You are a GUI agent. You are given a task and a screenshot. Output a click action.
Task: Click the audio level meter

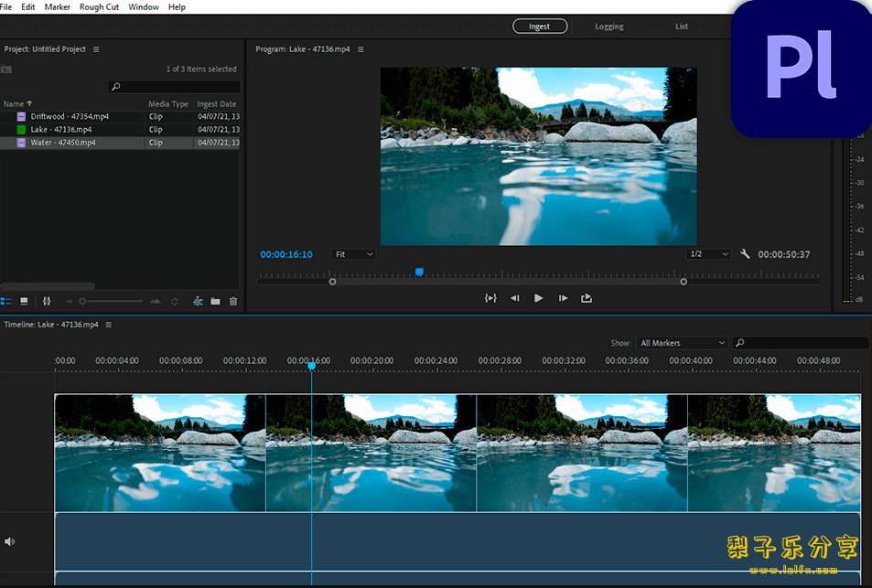tap(847, 219)
